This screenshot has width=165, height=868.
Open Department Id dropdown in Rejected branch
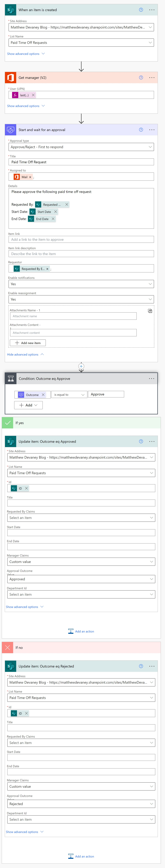coord(81,819)
